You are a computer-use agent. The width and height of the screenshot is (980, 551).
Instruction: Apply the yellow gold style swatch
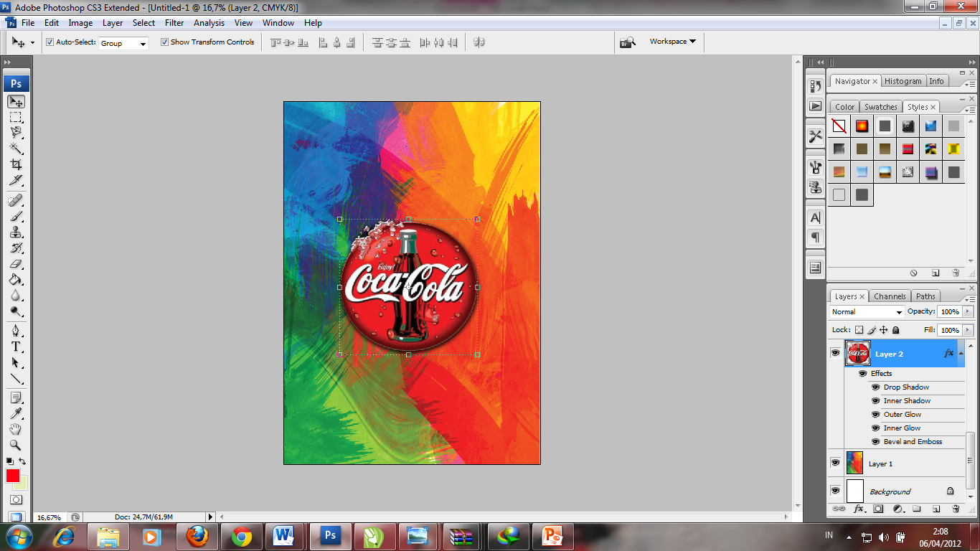click(953, 149)
